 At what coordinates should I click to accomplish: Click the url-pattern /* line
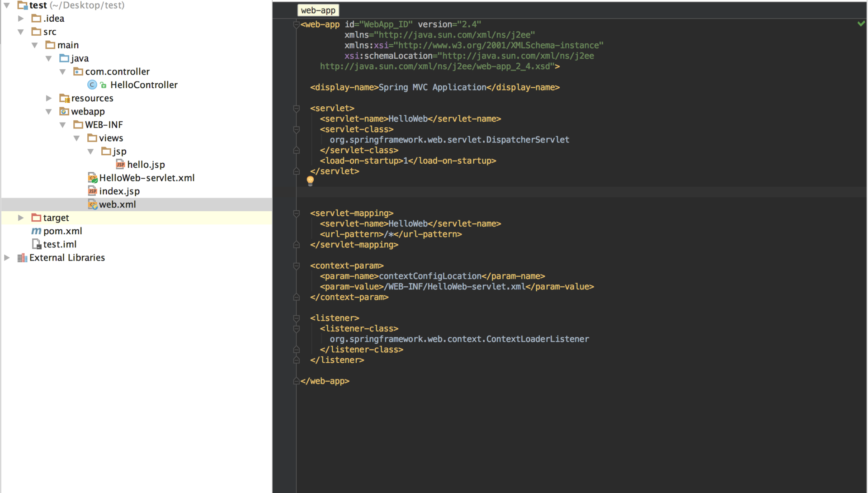coord(391,234)
